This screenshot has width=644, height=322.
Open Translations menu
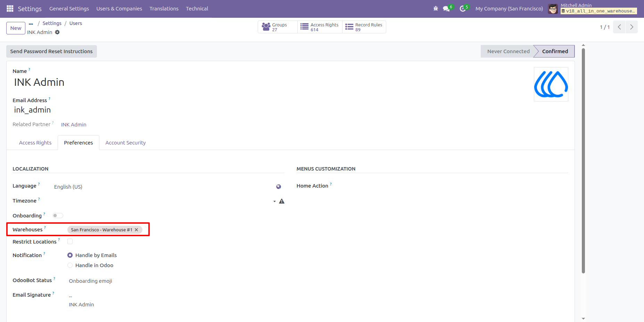[x=164, y=9]
